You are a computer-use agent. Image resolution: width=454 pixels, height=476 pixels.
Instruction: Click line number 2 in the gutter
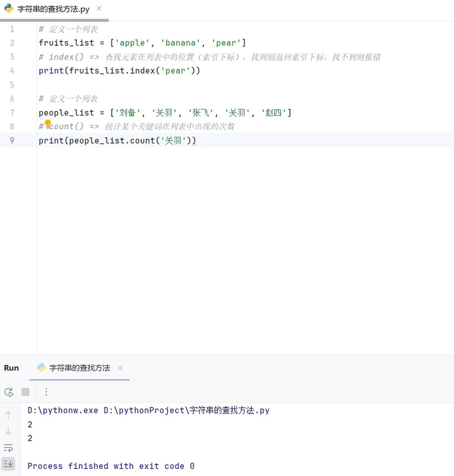pyautogui.click(x=12, y=43)
